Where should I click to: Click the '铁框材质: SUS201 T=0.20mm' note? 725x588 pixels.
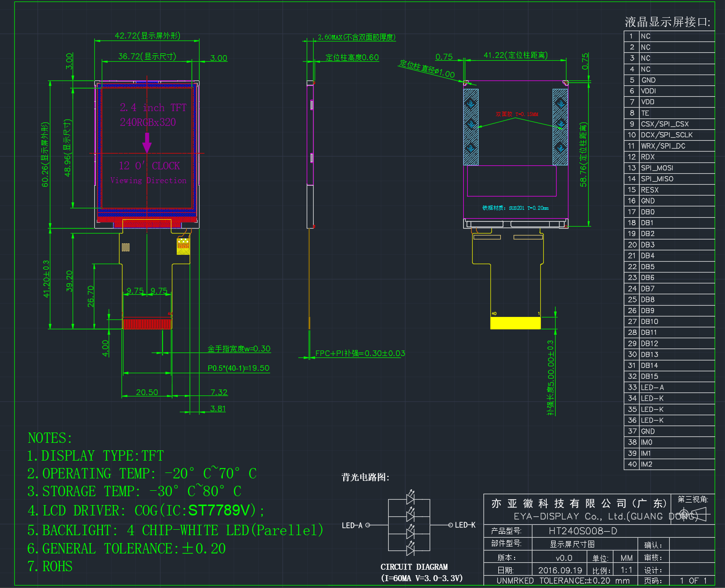516,208
